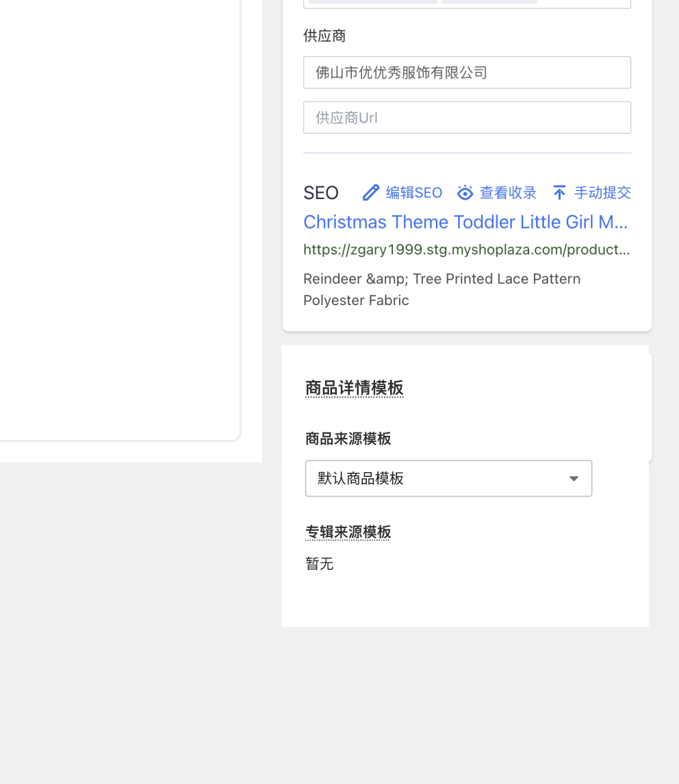
Task: Click the supplier name field with 佛山市优优秀服饰有限公司
Action: (x=467, y=73)
